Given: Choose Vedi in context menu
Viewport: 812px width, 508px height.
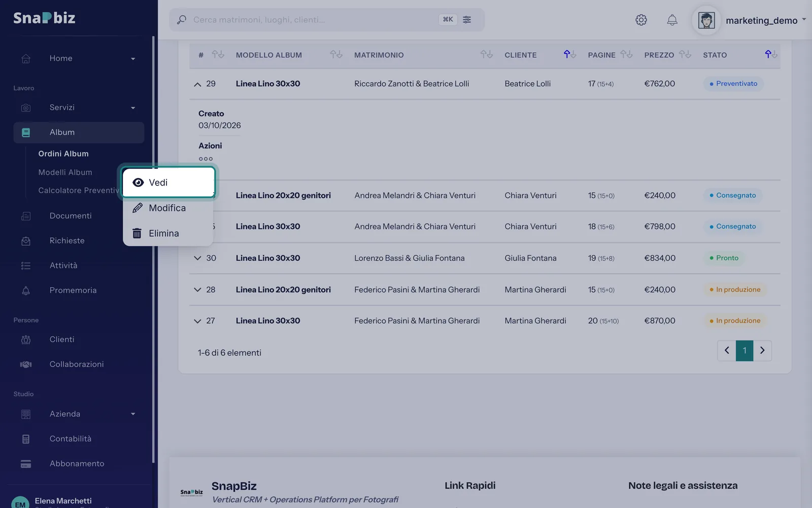Looking at the screenshot, I should 168,182.
